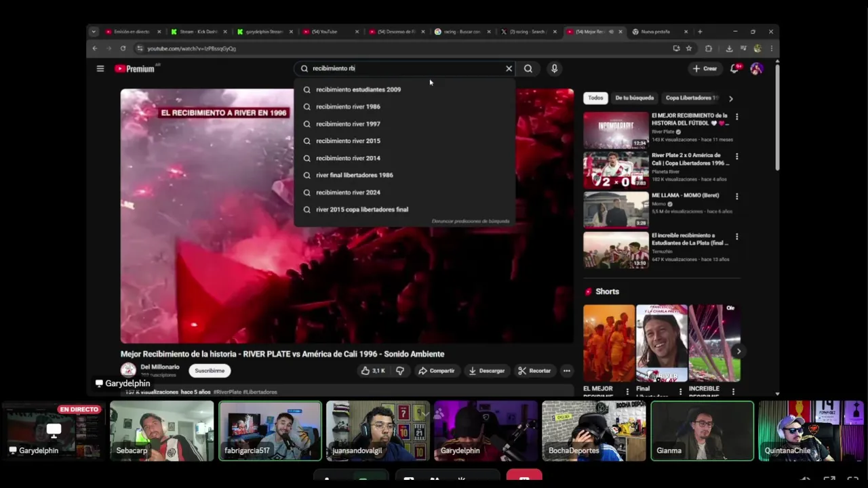Open options for the INCREIBLE RECIBIMIENTO short
The width and height of the screenshot is (868, 488).
[733, 392]
